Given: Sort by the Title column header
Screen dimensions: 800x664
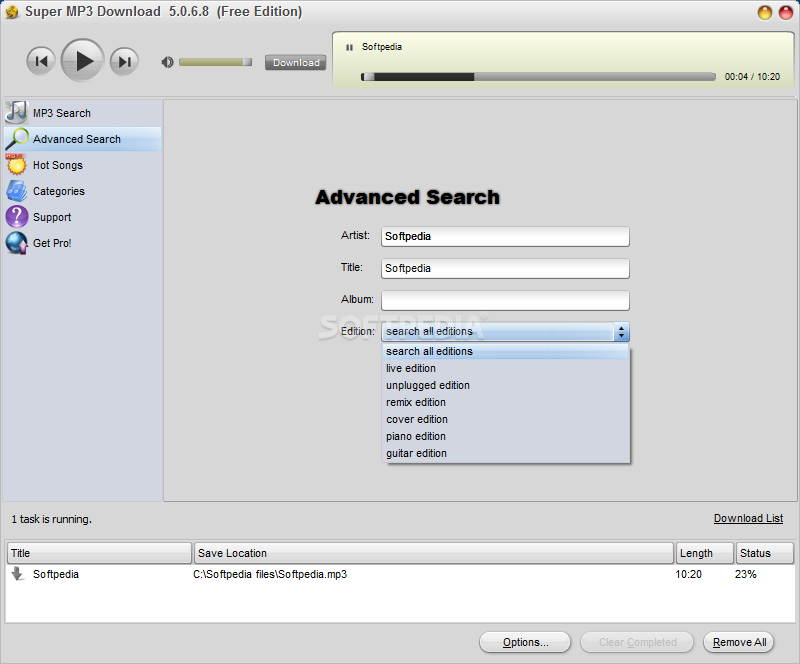Looking at the screenshot, I should pyautogui.click(x=99, y=553).
